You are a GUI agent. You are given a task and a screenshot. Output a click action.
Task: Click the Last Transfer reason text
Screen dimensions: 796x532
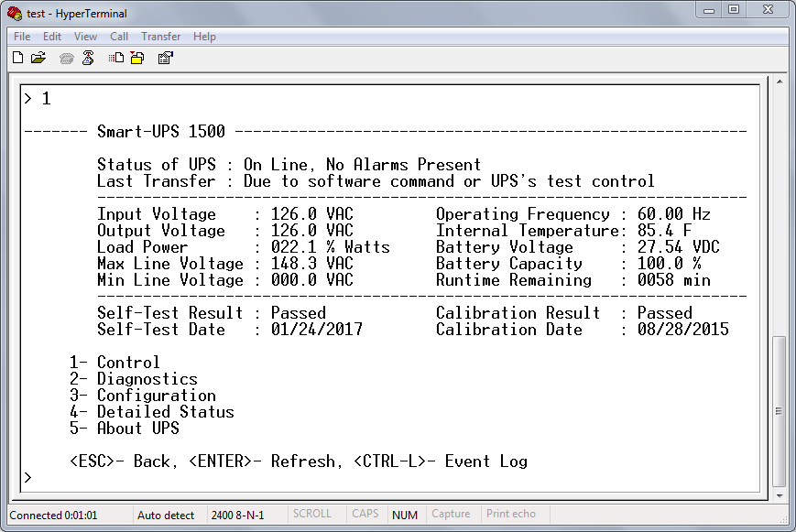tap(449, 180)
